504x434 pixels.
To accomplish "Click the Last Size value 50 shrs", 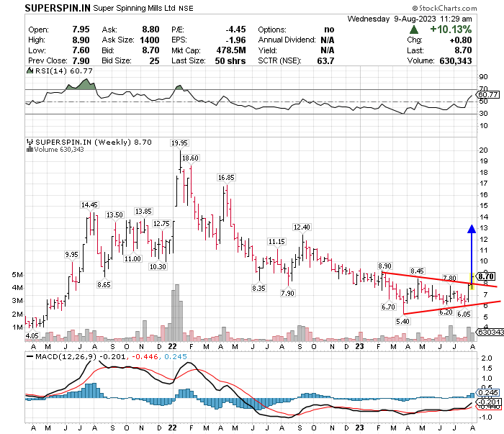I will [230, 61].
